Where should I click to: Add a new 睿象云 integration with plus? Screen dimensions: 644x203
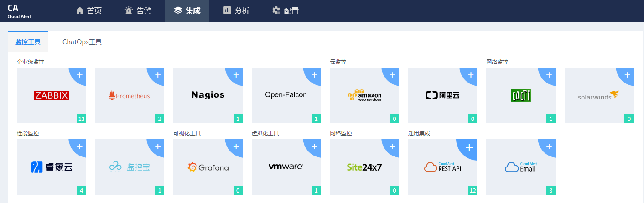pyautogui.click(x=79, y=146)
